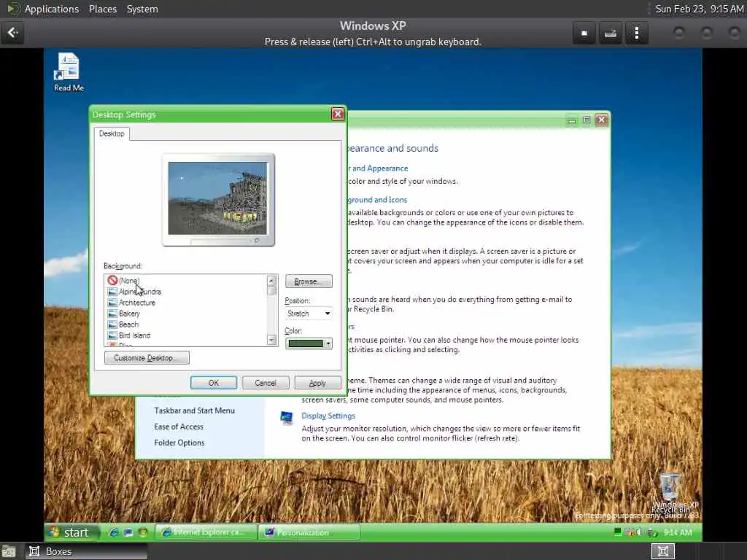
Task: Click the Boxes fullscreen square icon
Action: pyautogui.click(x=584, y=33)
